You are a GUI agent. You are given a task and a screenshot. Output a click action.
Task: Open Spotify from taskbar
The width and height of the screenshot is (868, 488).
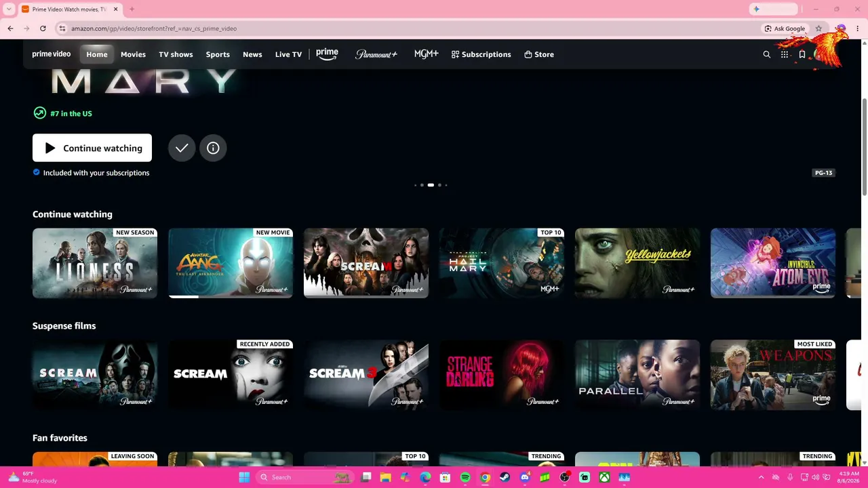pos(465,477)
